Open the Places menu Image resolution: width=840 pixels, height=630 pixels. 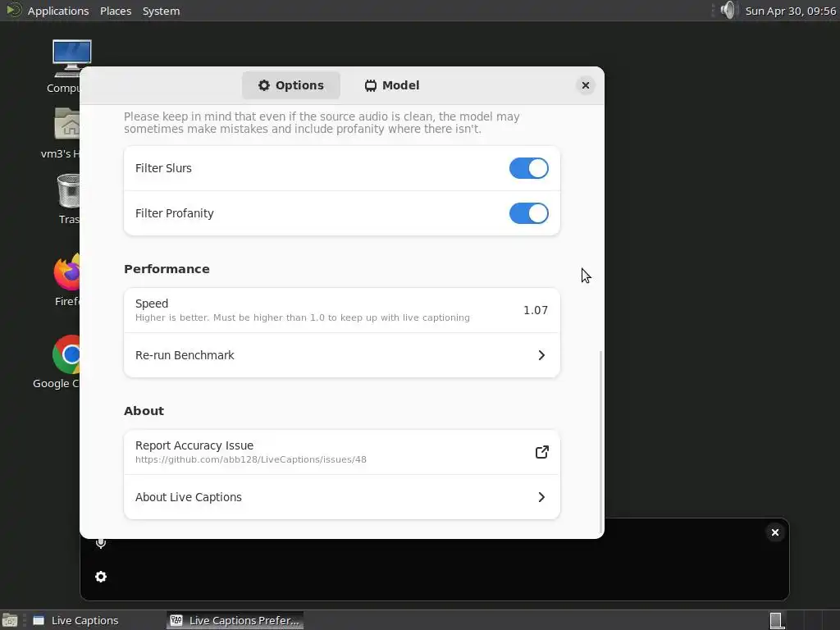click(x=116, y=11)
